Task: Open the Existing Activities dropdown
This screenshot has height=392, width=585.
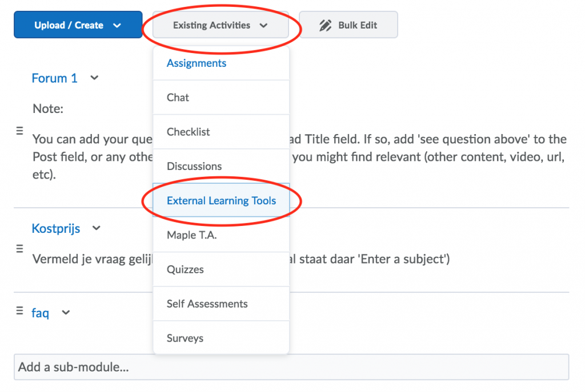Action: [x=221, y=25]
